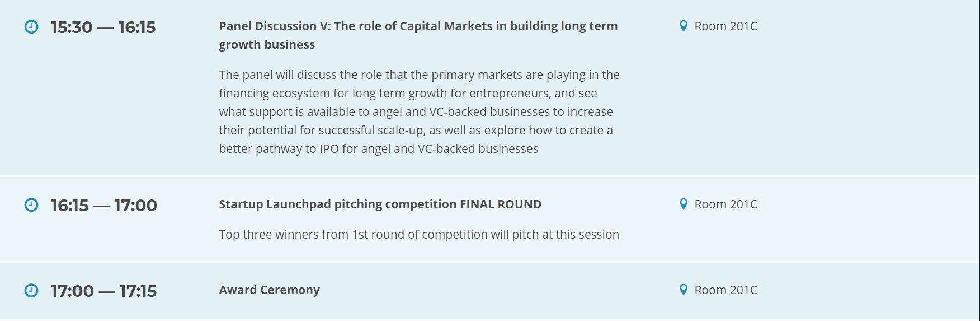Click the location pin for Award Ceremony
Screen dimensions: 980x321
point(683,290)
